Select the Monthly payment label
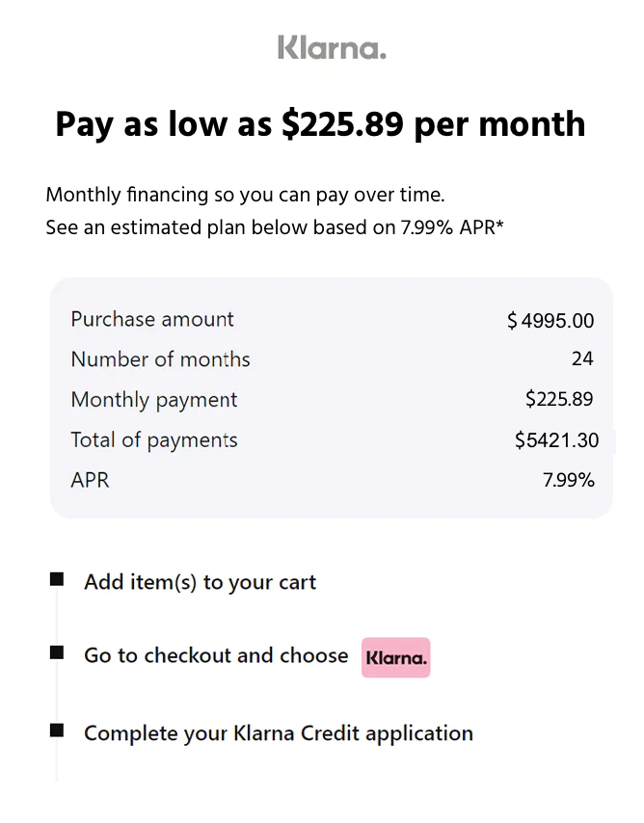 pyautogui.click(x=154, y=400)
